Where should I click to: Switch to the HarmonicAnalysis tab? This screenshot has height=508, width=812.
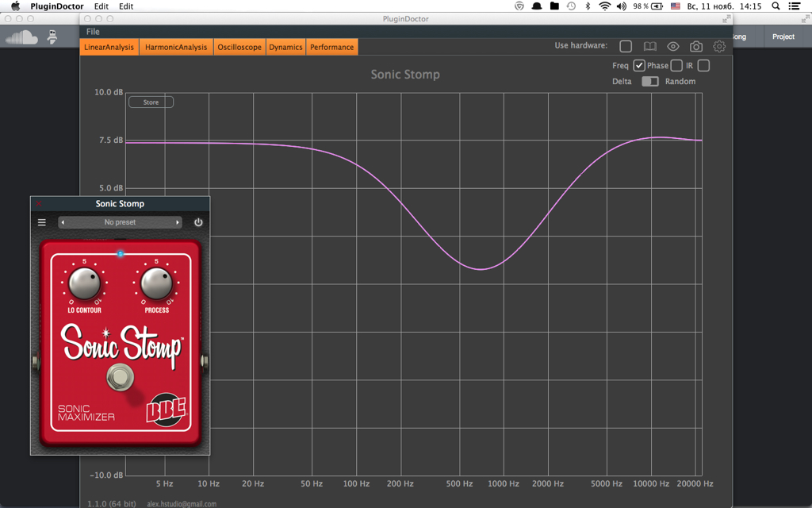pos(176,47)
